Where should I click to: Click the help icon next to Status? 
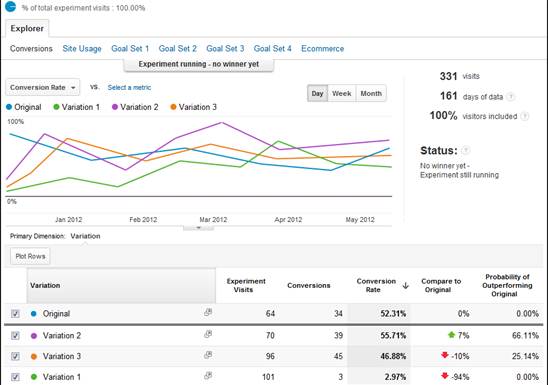[x=466, y=151]
